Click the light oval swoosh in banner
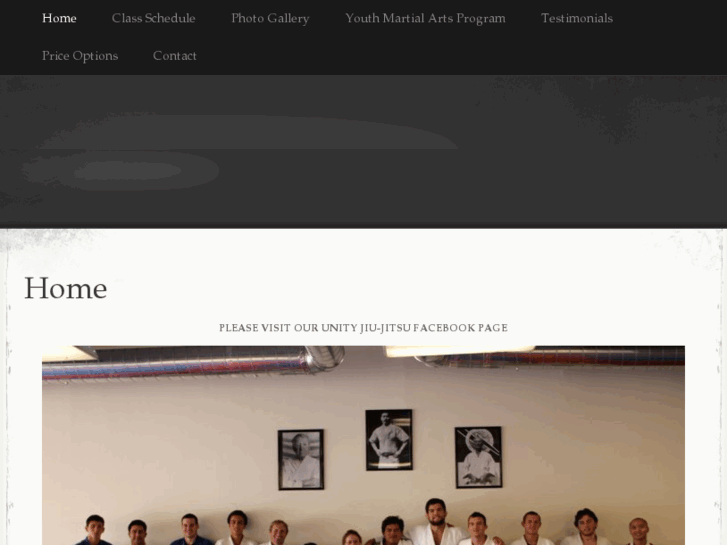Screen dimensions: 727x545 point(246,134)
